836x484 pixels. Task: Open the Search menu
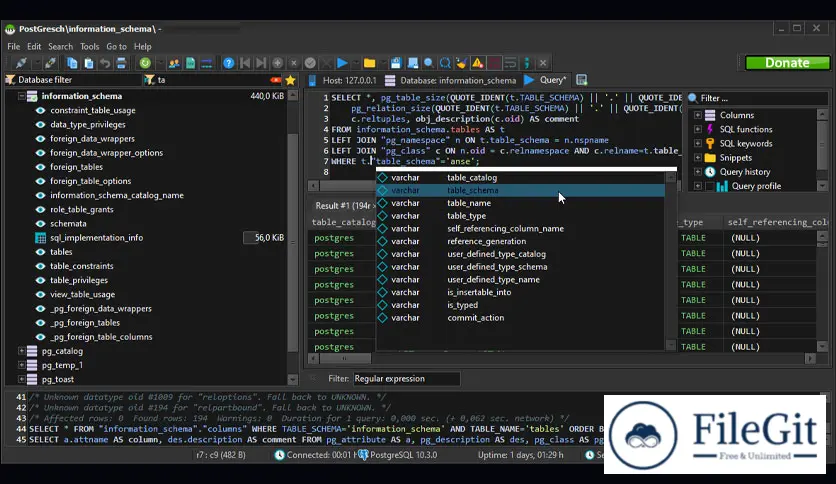[60, 46]
